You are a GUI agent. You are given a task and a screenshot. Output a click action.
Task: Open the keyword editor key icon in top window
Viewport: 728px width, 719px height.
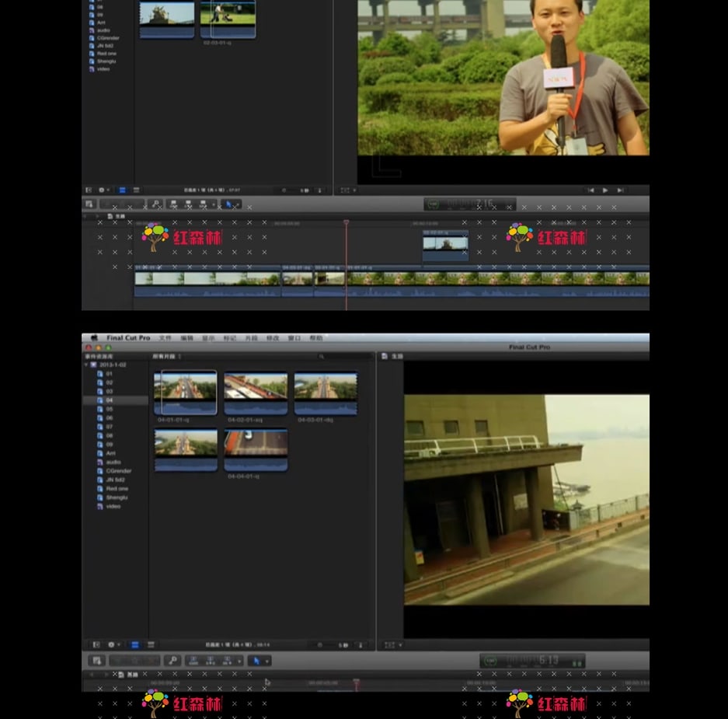point(156,204)
